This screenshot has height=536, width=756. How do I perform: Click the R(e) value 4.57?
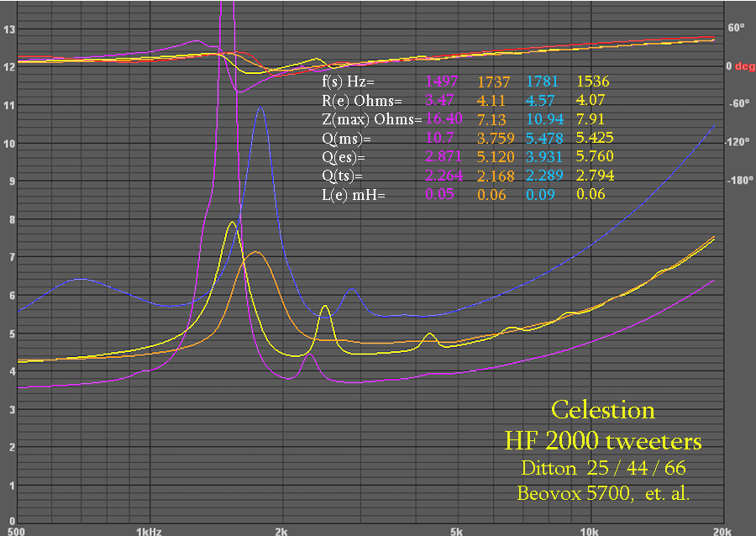coord(540,100)
